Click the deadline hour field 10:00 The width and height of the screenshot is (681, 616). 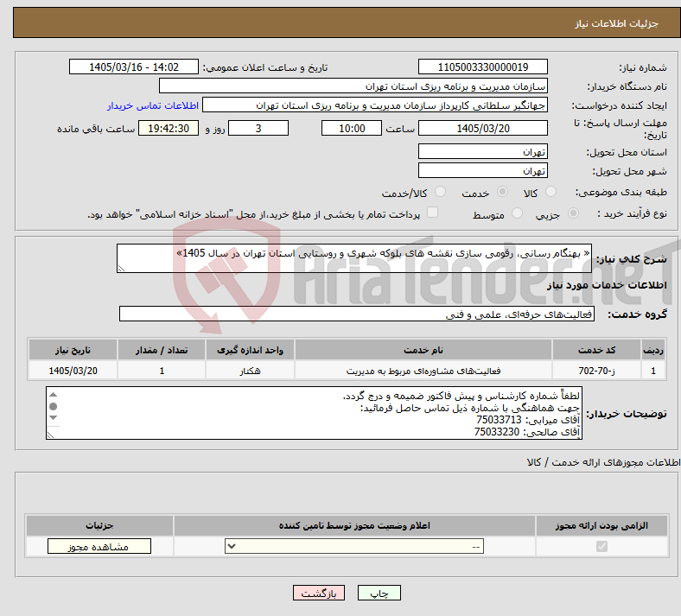coord(352,128)
